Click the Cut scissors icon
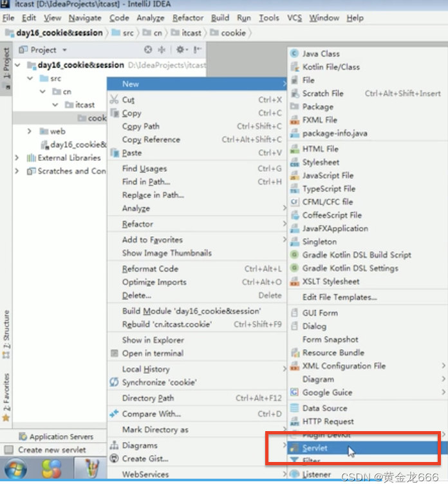This screenshot has width=448, height=489. (x=114, y=100)
